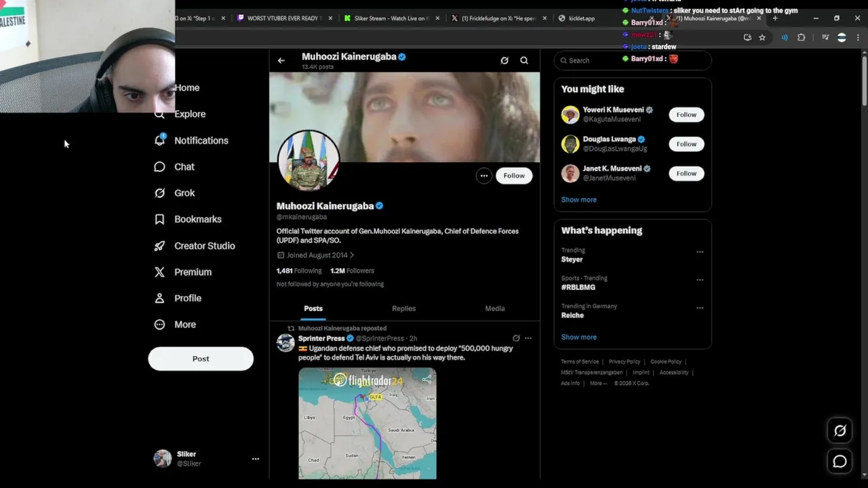Expand the Joined August 2014 chevron
The width and height of the screenshot is (868, 488).
point(352,256)
